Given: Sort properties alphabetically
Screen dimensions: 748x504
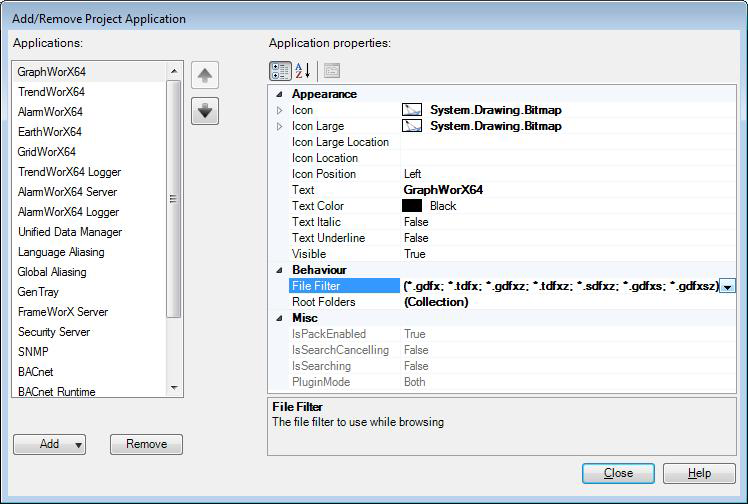Looking at the screenshot, I should [x=302, y=71].
